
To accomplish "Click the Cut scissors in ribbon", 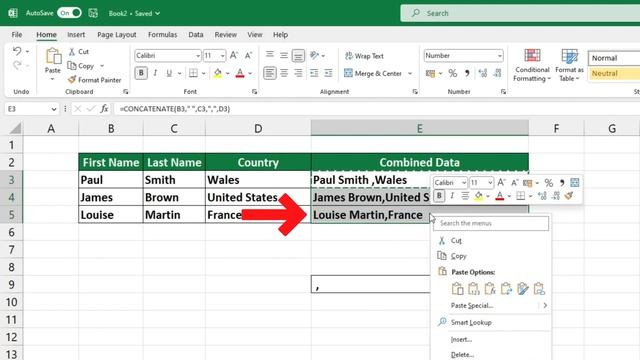I will click(72, 51).
